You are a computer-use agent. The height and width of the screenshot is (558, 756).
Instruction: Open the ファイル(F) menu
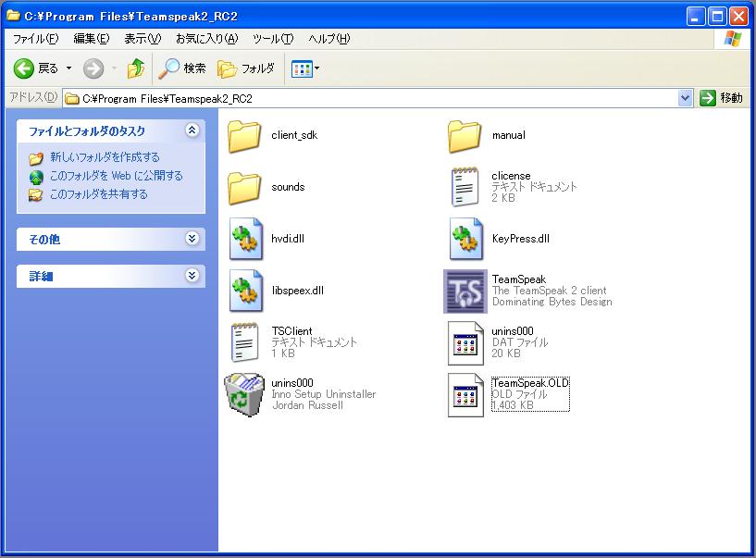pyautogui.click(x=36, y=39)
